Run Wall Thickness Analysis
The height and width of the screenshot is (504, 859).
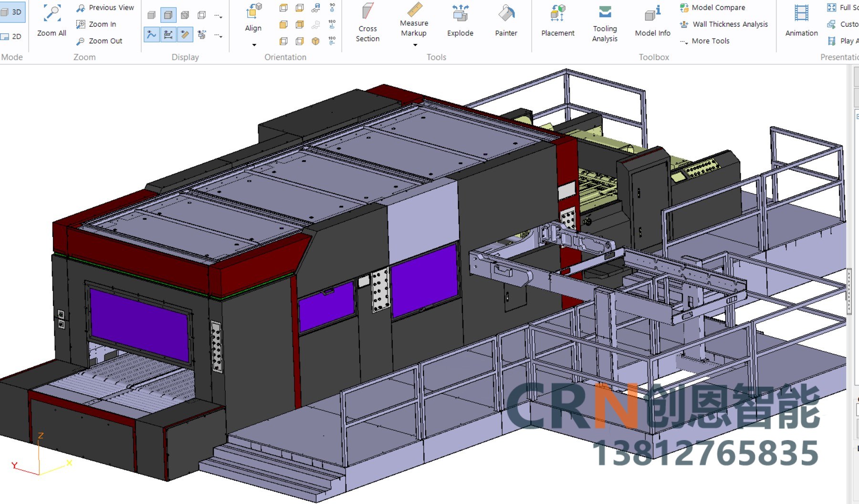tap(724, 24)
